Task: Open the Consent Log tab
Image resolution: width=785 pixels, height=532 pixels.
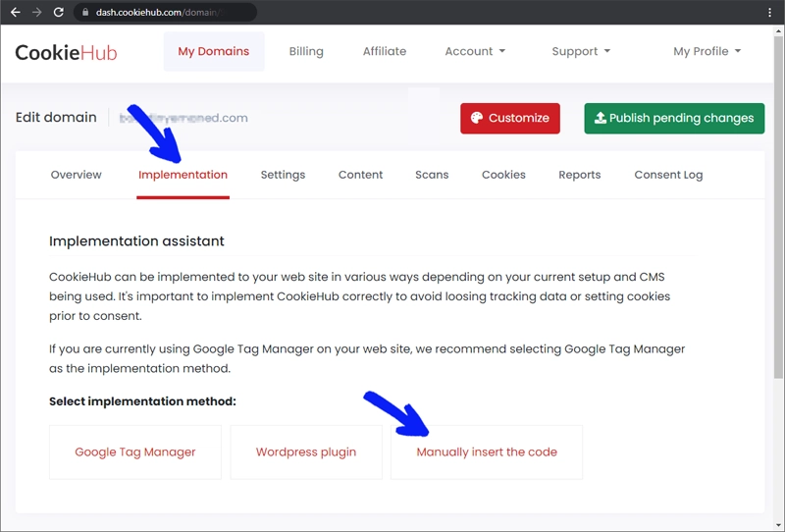Action: 668,175
